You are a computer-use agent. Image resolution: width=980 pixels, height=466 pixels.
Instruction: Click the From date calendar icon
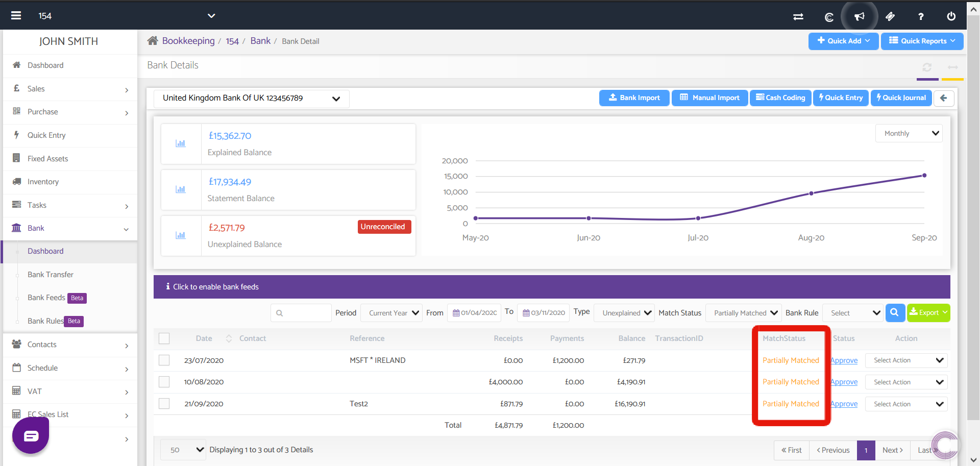[x=456, y=313]
